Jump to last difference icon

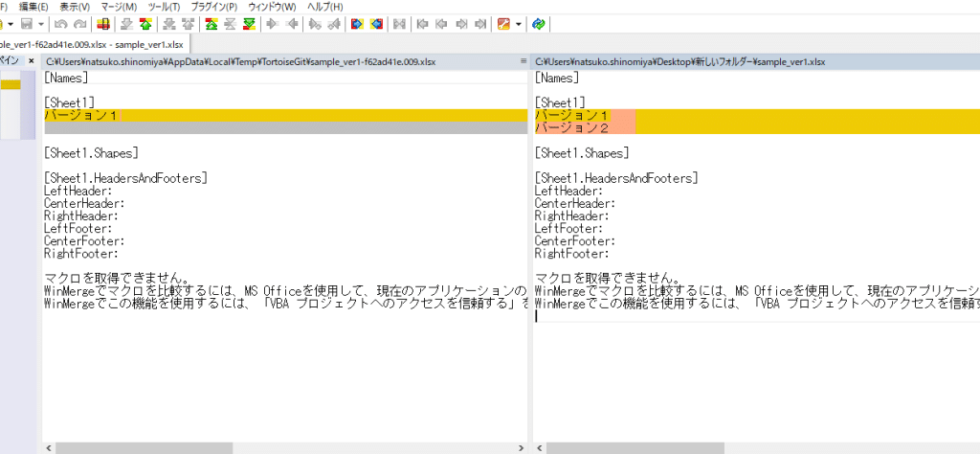250,24
